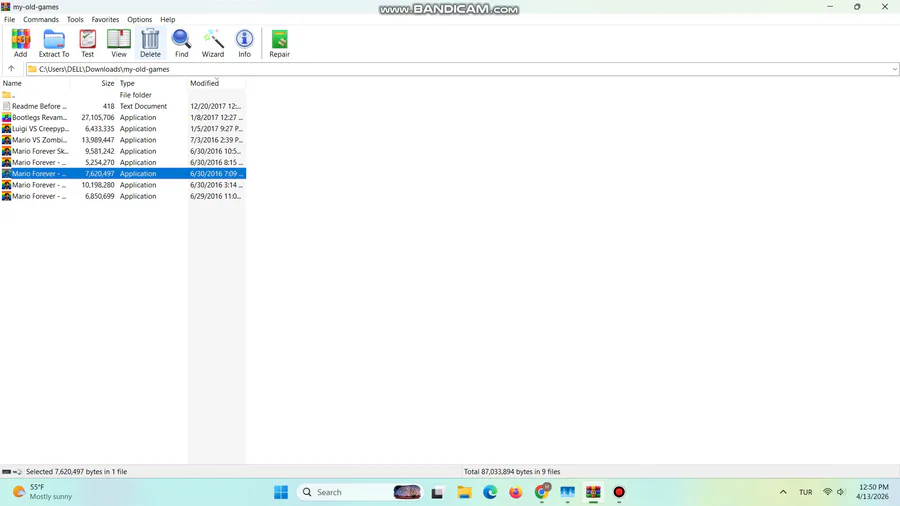Select file sized 5,254,270
The image size is (900, 506).
(123, 162)
